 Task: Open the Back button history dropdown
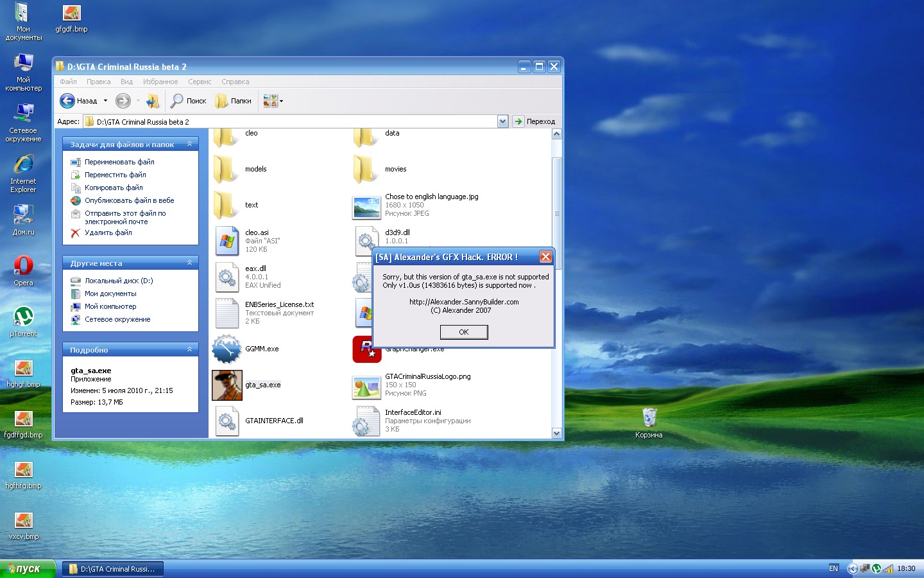click(106, 101)
